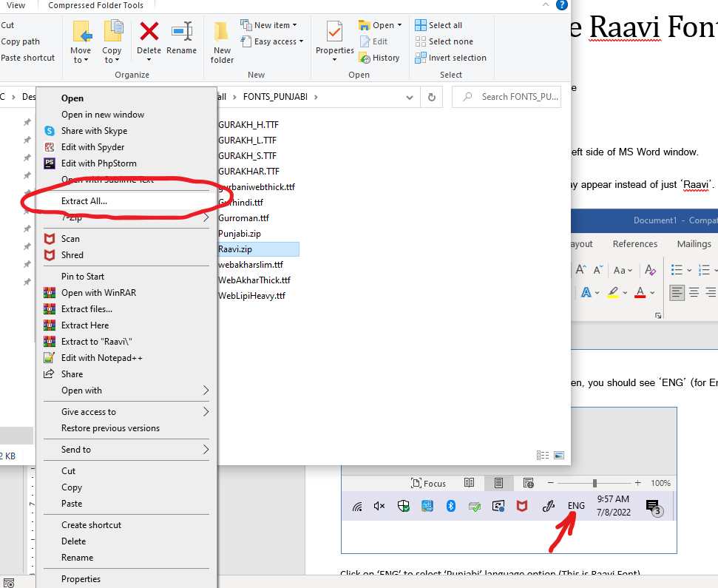Switch to the details view layout
The height and width of the screenshot is (588, 718).
click(543, 455)
